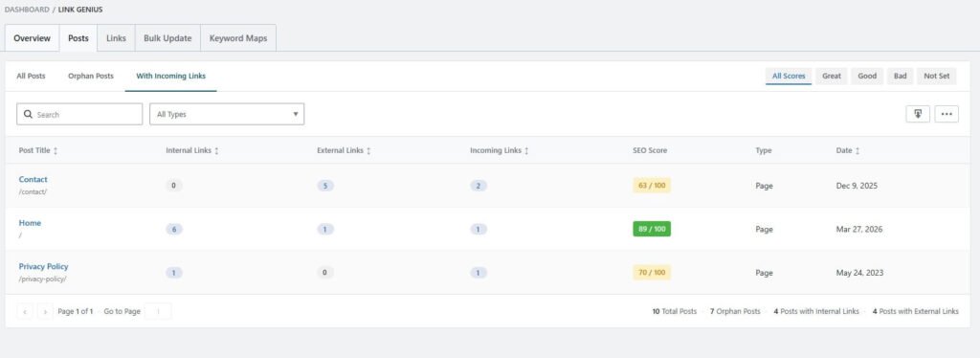Filter by Bad score

click(x=900, y=77)
